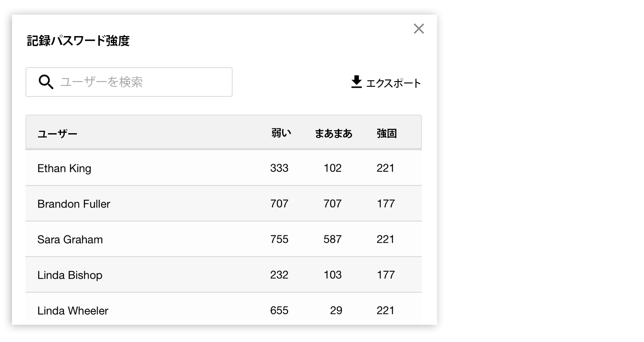
Task: Click Linda Bishop's fair count 103
Action: point(332,275)
